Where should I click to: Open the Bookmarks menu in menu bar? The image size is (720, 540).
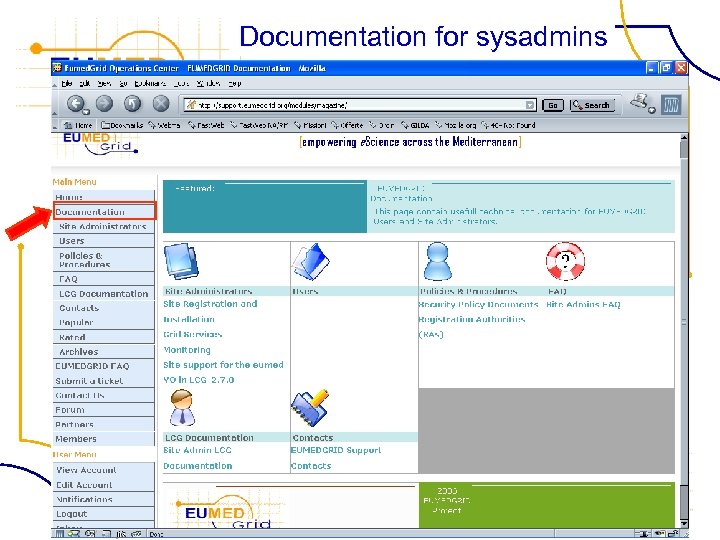click(150, 84)
